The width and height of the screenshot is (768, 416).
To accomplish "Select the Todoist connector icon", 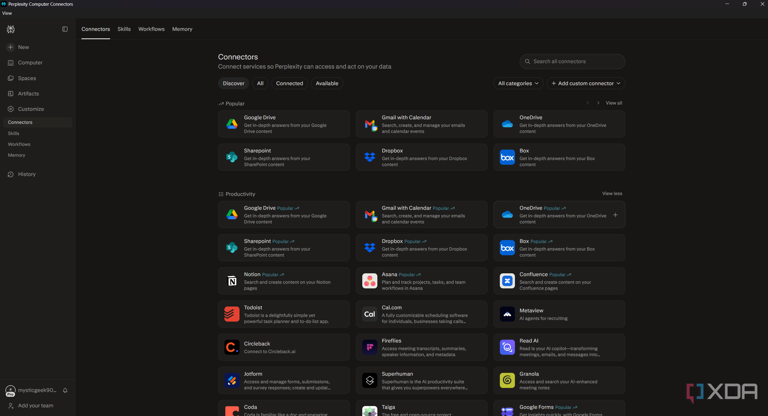I will pyautogui.click(x=232, y=314).
